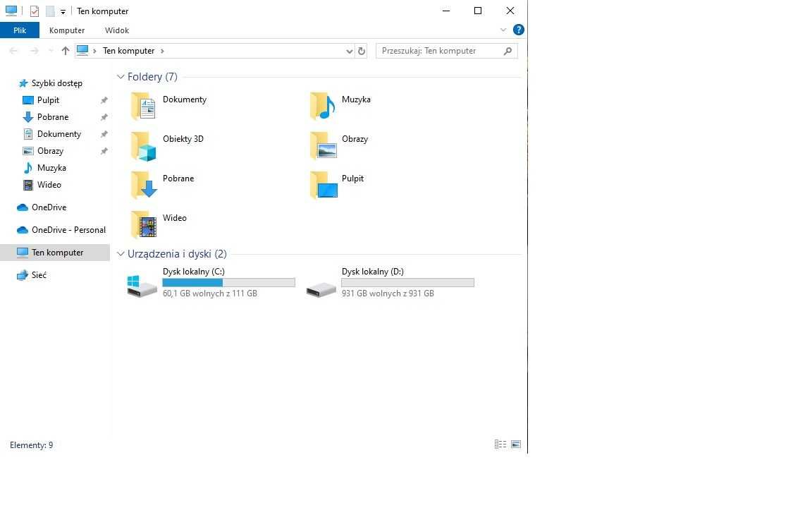Open the Muzyka folder icon in main pane

click(x=323, y=106)
